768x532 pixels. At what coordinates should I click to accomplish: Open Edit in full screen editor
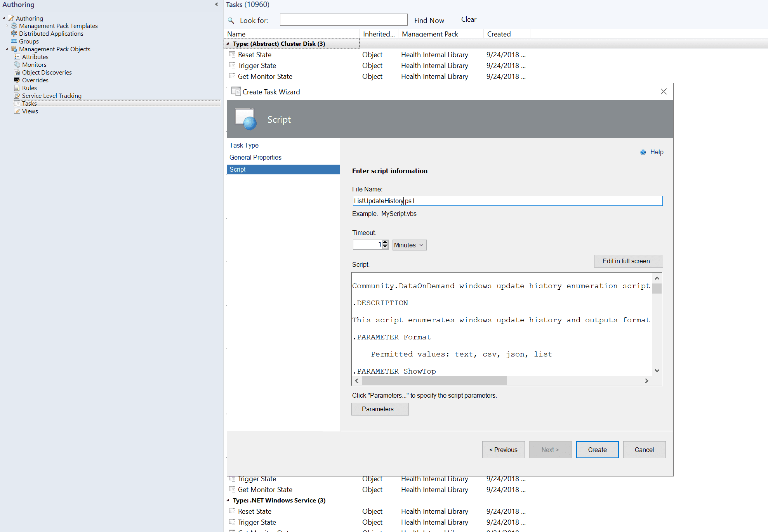coord(628,261)
